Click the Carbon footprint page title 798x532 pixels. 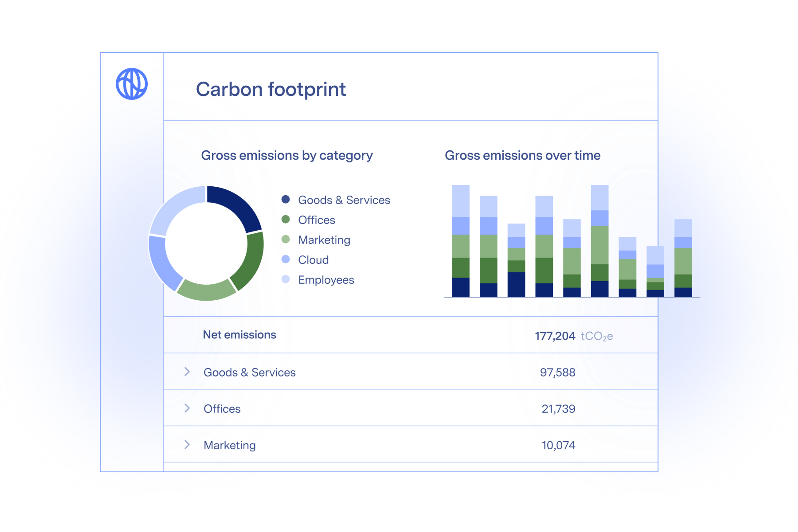click(271, 89)
